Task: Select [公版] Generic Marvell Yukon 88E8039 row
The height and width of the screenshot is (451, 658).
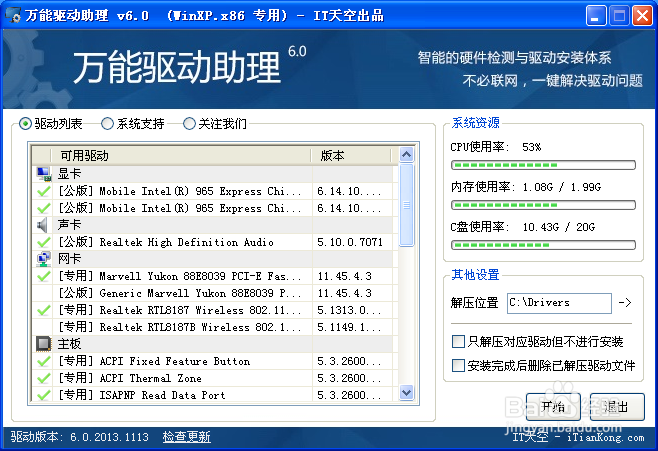Action: coord(213,293)
